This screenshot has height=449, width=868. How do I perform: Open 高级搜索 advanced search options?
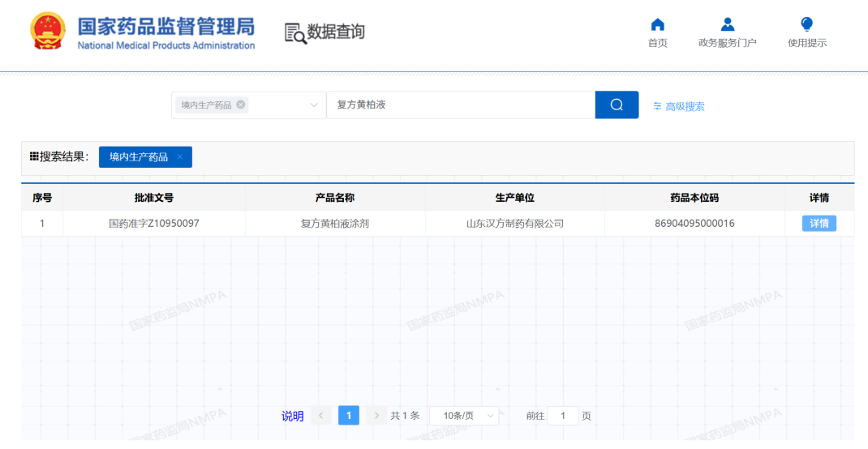pyautogui.click(x=679, y=106)
